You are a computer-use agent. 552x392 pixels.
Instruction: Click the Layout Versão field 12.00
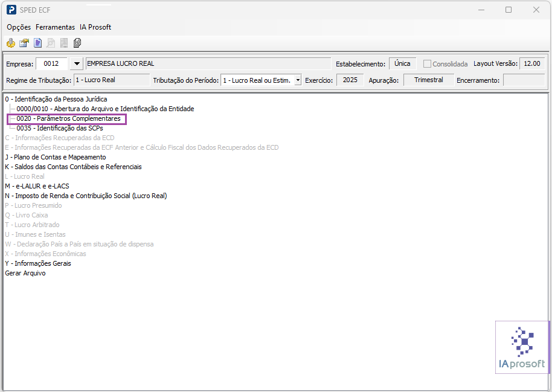click(x=532, y=64)
